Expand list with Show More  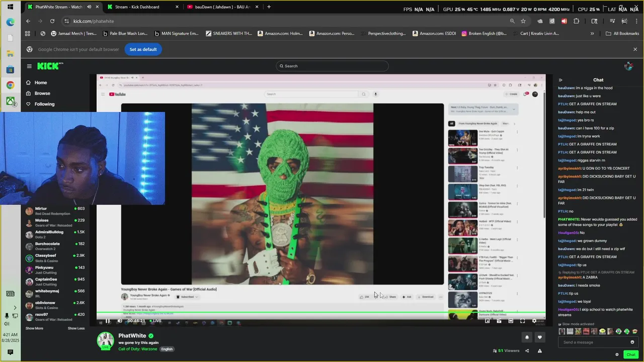(34, 328)
